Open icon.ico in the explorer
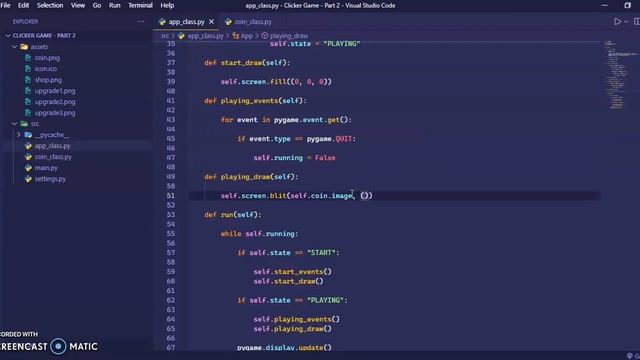This screenshot has width=640, height=360. click(46, 69)
